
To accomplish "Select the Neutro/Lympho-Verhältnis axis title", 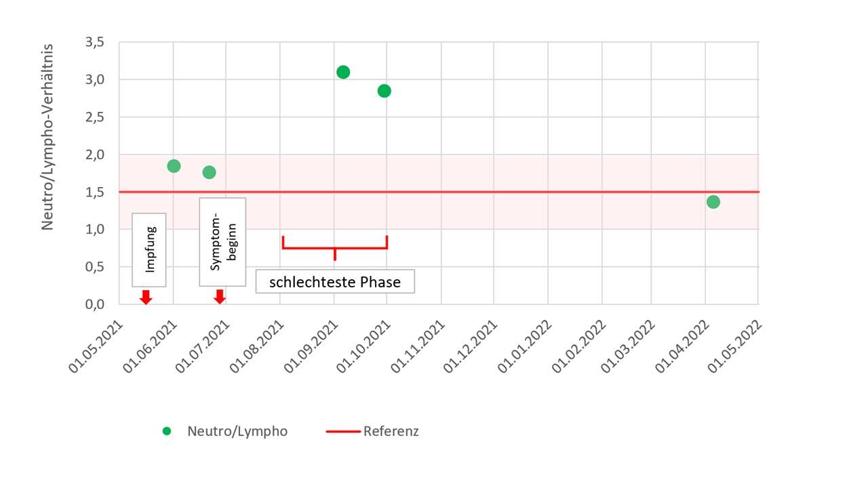I will (x=47, y=138).
